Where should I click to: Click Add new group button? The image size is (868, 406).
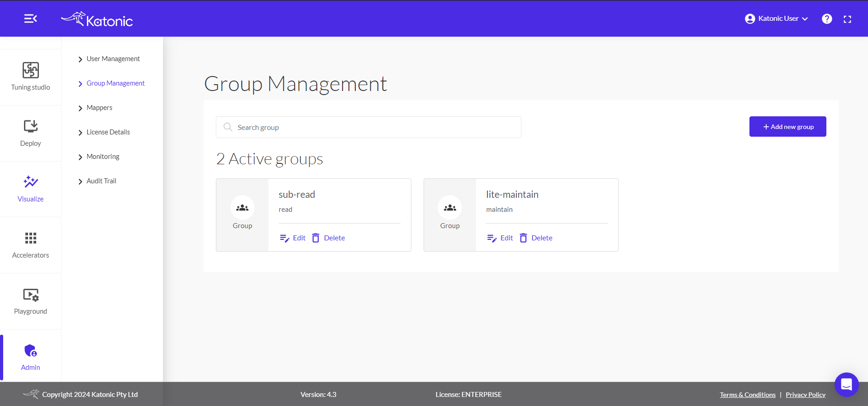pyautogui.click(x=787, y=126)
